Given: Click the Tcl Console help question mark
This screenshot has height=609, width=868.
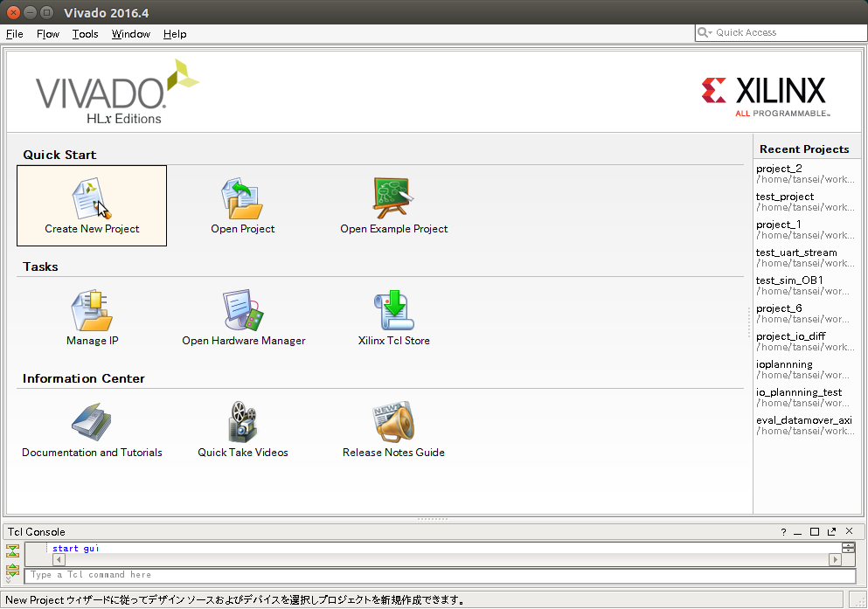Looking at the screenshot, I should click(x=783, y=532).
